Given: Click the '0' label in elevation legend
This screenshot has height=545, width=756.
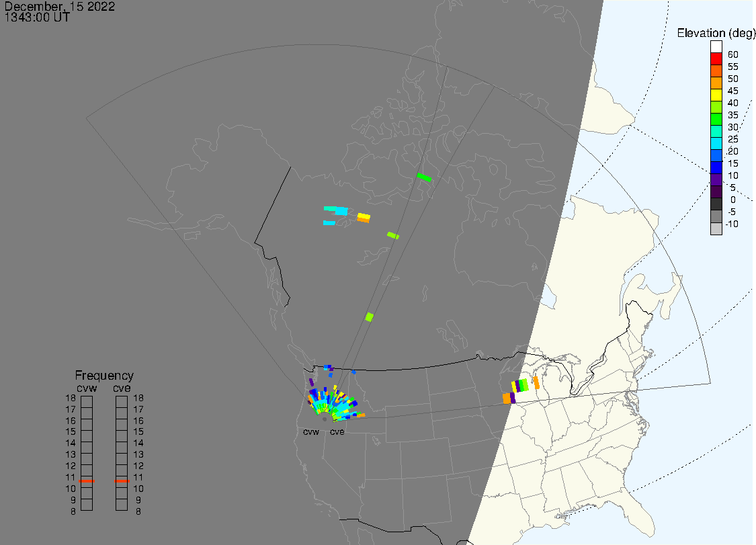Looking at the screenshot, I should pyautogui.click(x=733, y=200).
